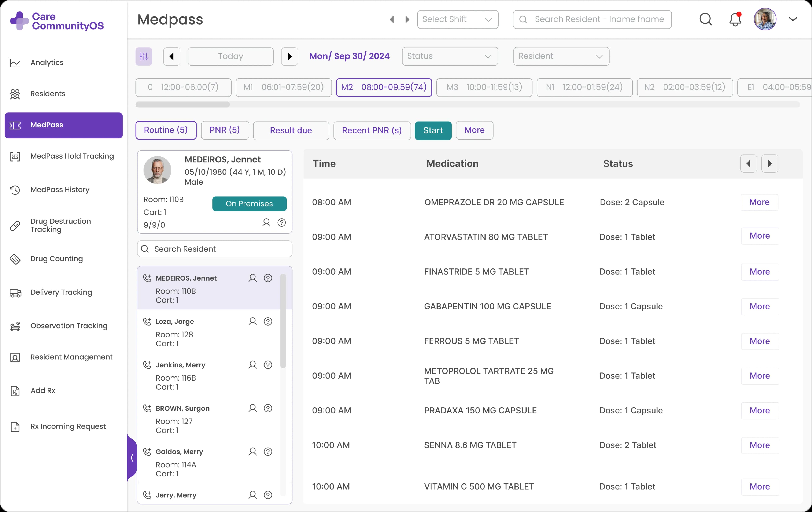This screenshot has width=812, height=512.
Task: Open the filter settings sliders icon
Action: coord(144,56)
